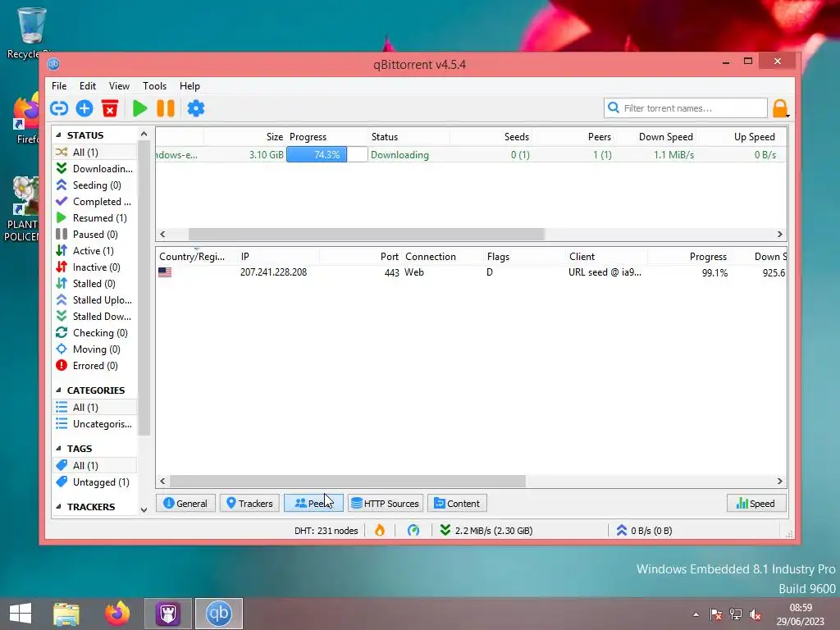Switch to the Content tab

click(x=457, y=503)
